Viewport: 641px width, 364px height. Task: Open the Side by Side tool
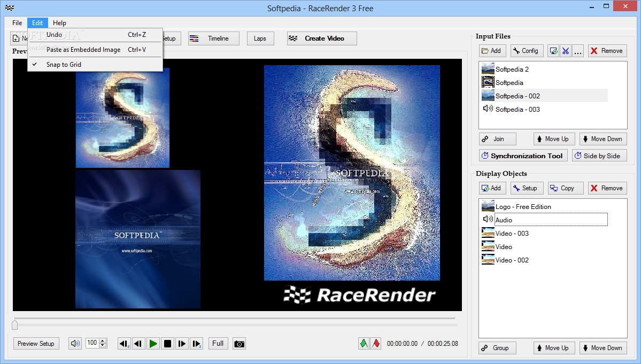599,156
